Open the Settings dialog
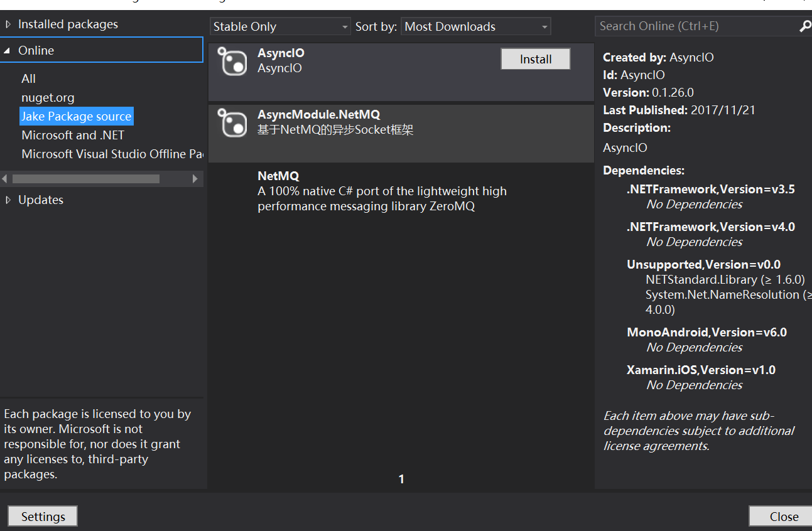 click(x=43, y=517)
